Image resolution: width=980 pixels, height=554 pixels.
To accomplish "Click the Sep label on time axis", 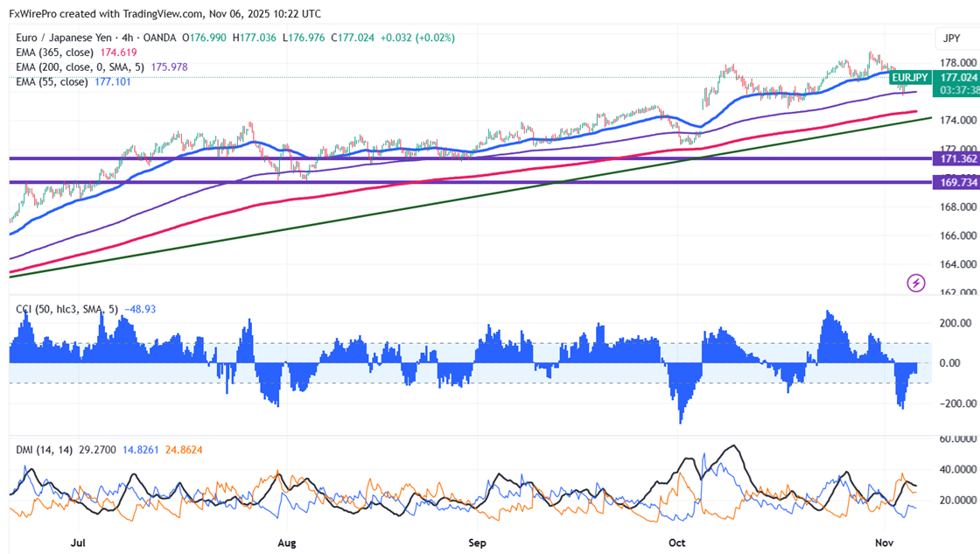I will tap(477, 543).
